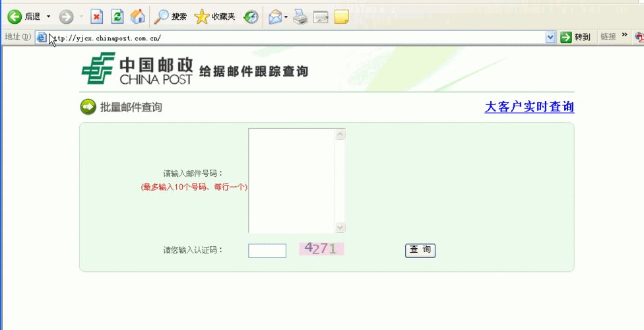The height and width of the screenshot is (330, 644).
Task: Click the IE page icon in address bar
Action: [x=42, y=38]
